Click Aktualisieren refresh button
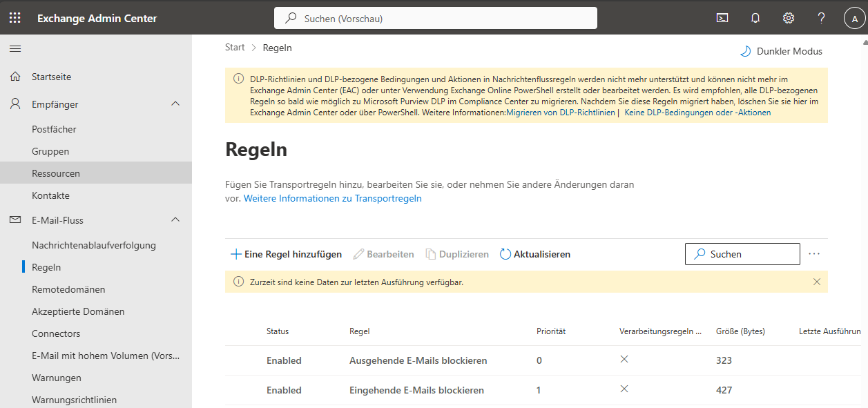 pyautogui.click(x=535, y=254)
